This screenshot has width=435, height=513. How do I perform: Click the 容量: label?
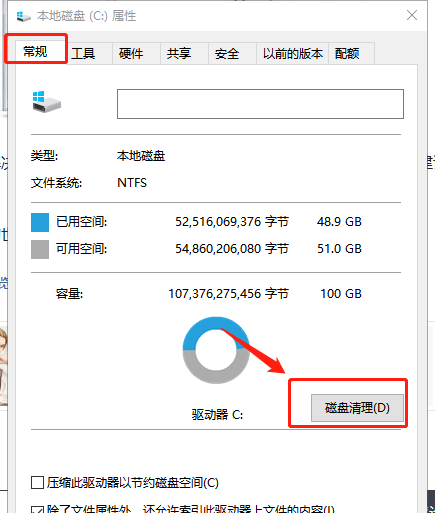(69, 294)
